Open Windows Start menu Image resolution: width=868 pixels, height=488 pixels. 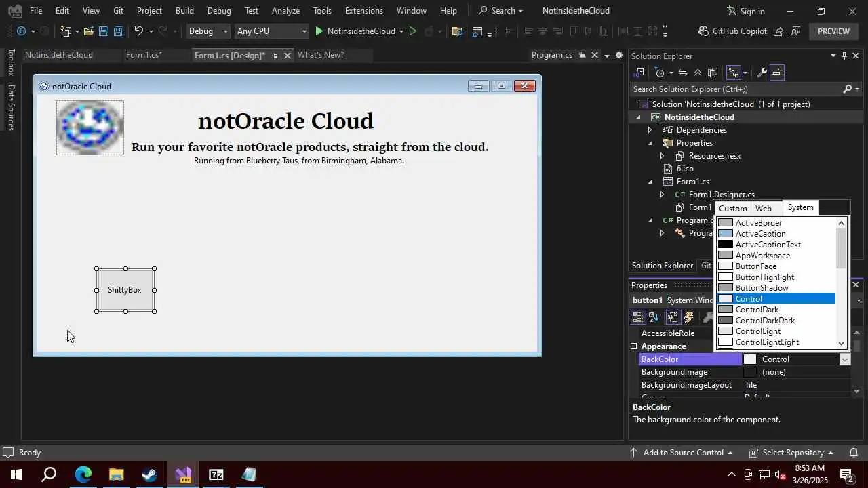(x=16, y=474)
